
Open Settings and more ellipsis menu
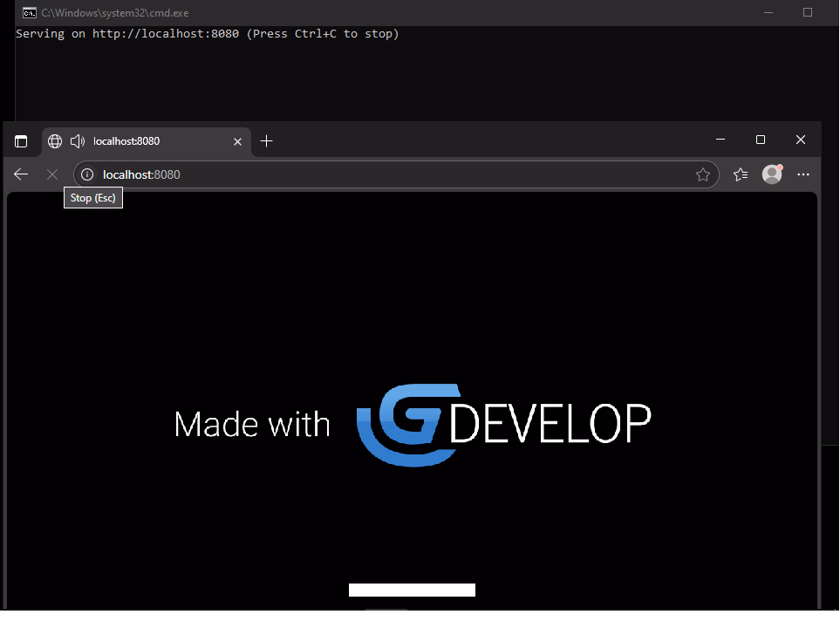(x=804, y=174)
